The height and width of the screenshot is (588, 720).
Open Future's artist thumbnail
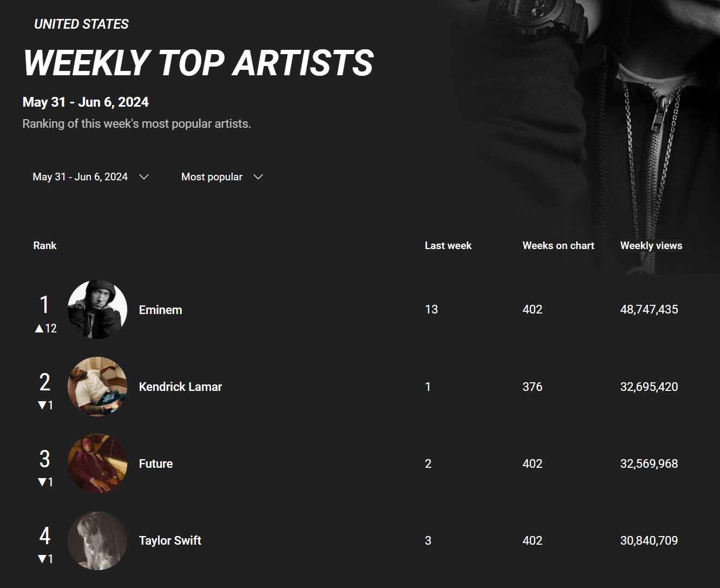coord(97,463)
